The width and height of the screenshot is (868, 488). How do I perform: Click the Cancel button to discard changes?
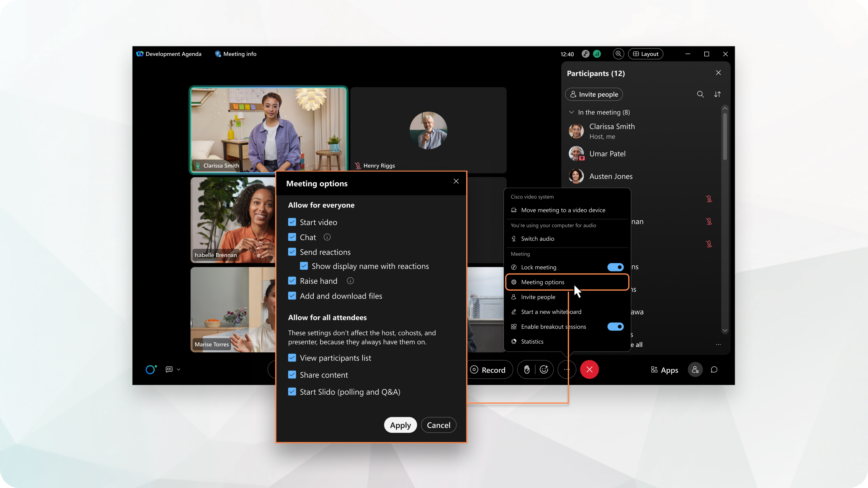click(439, 425)
